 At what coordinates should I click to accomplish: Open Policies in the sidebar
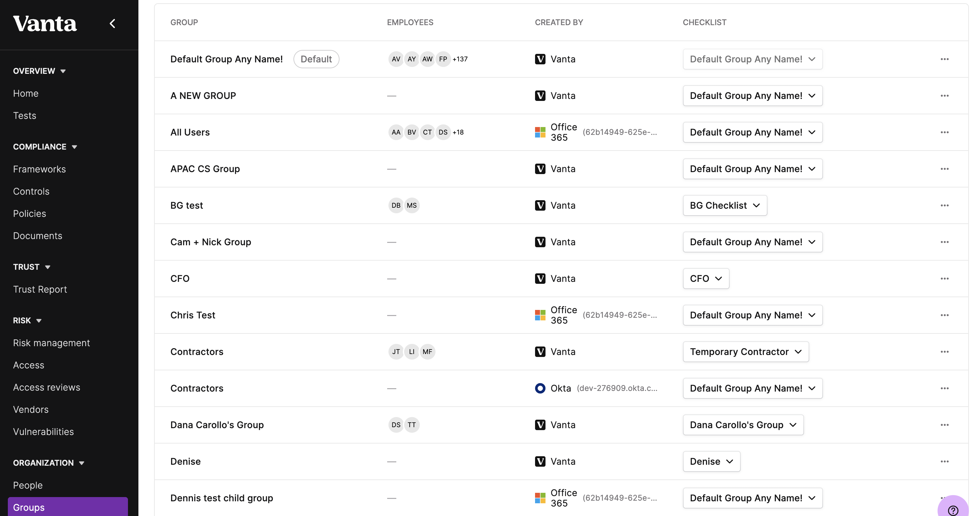point(29,214)
